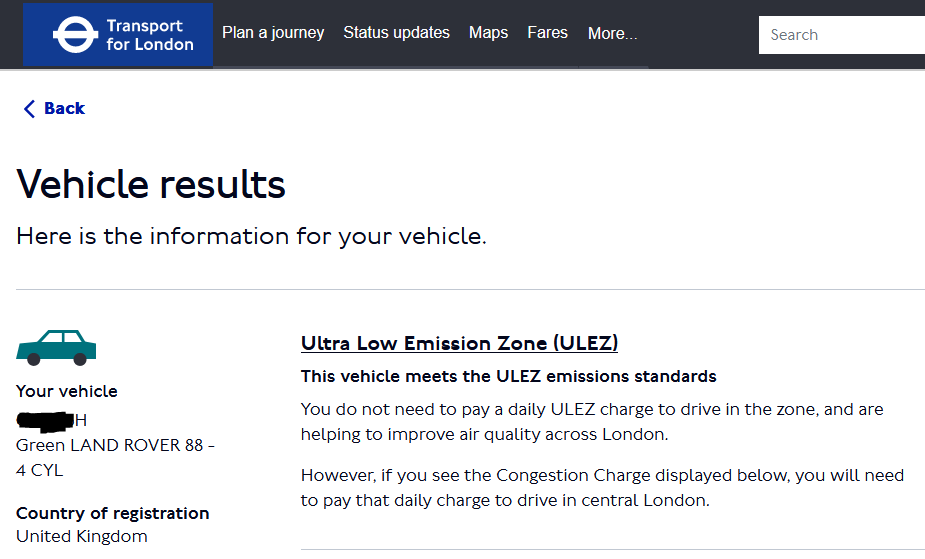The image size is (925, 559).
Task: Focus the Search input field
Action: click(845, 35)
